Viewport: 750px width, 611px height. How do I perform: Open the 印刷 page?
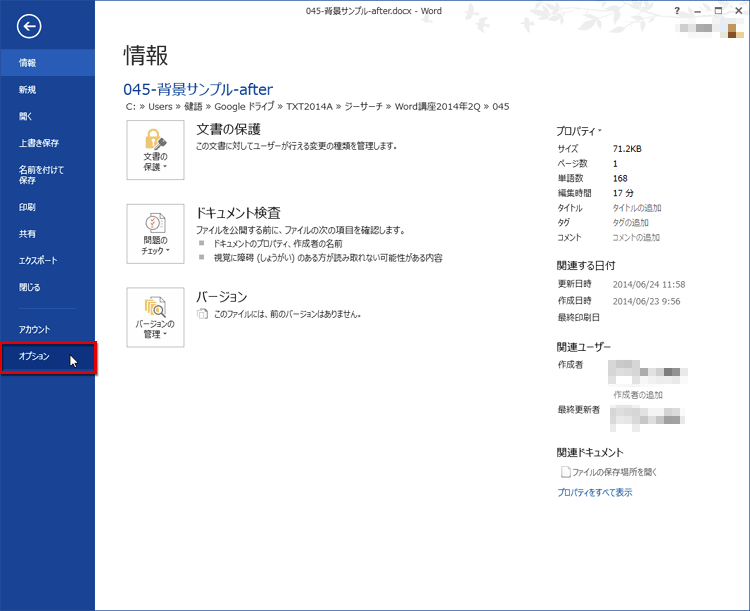[47, 207]
